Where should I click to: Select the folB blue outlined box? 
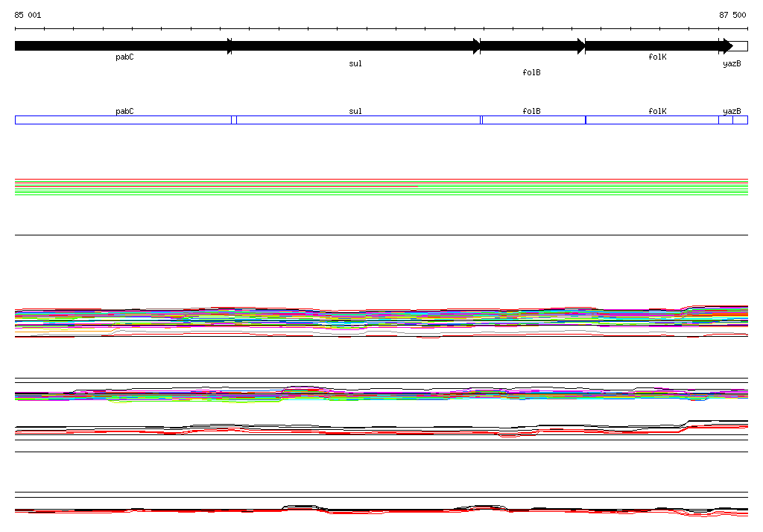(x=534, y=120)
